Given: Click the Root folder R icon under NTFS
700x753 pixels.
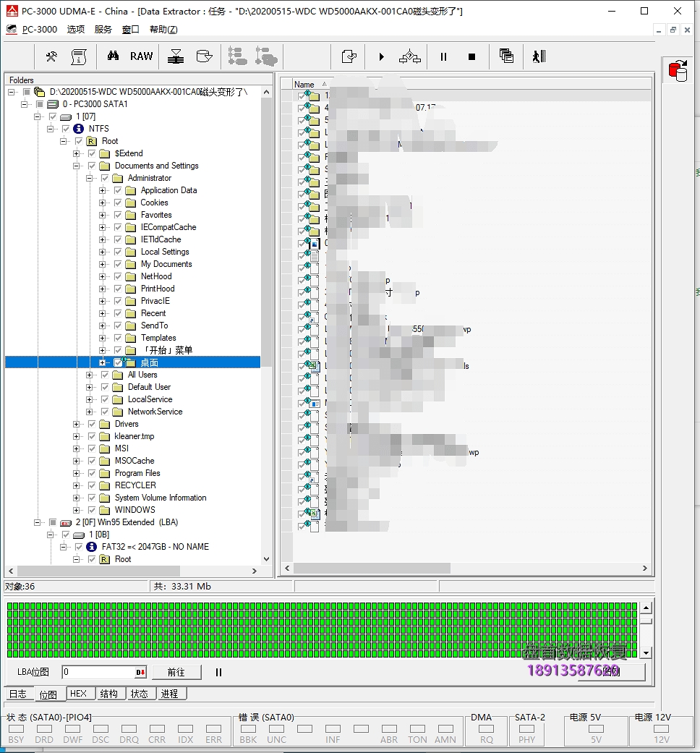Looking at the screenshot, I should pyautogui.click(x=91, y=141).
